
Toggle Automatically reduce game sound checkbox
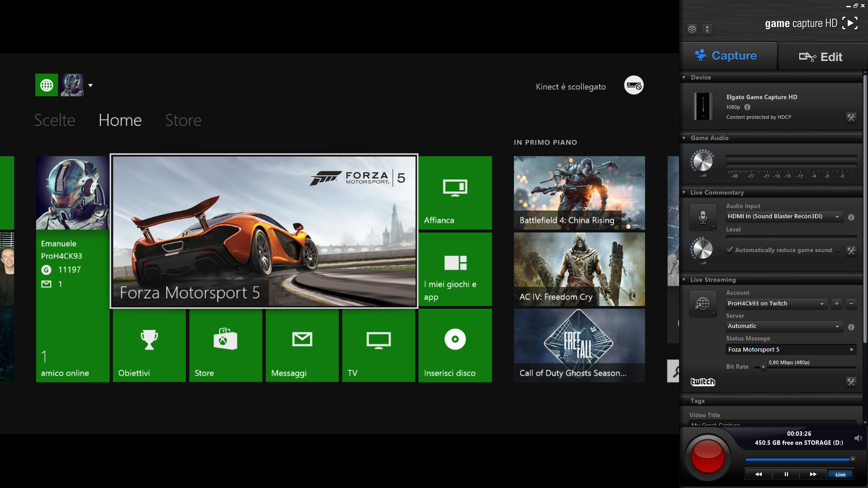tap(729, 250)
